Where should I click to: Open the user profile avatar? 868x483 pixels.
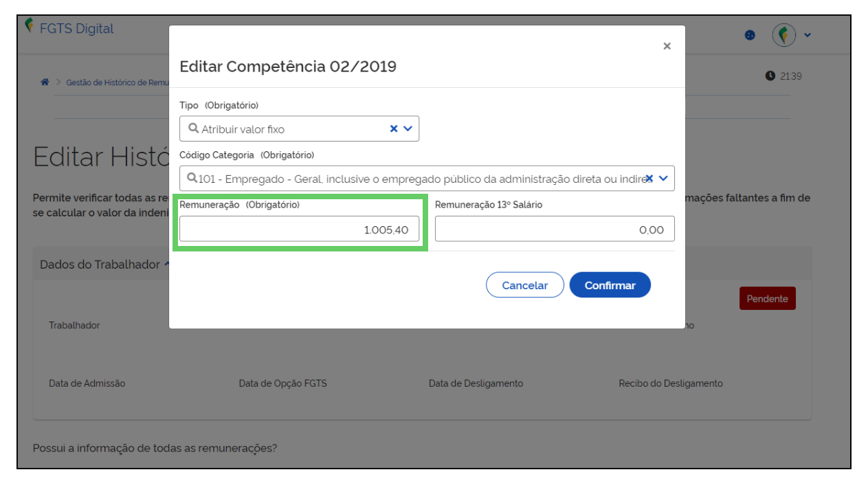[784, 35]
